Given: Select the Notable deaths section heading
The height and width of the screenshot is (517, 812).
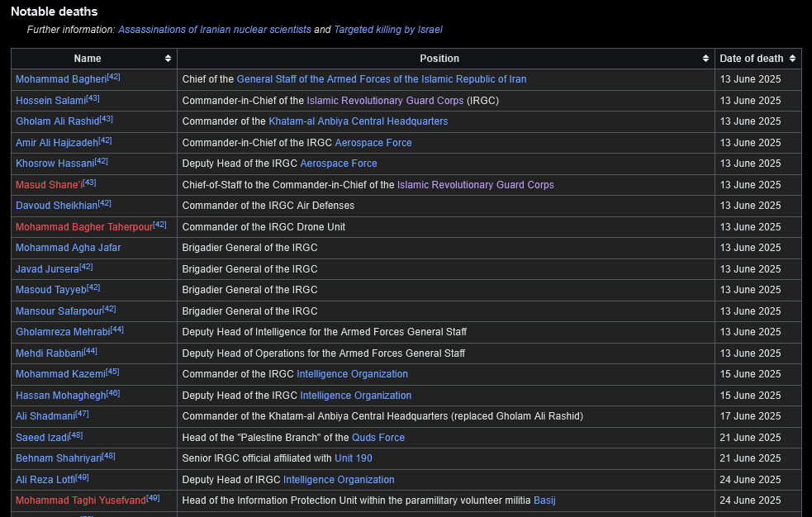Looking at the screenshot, I should (x=55, y=12).
